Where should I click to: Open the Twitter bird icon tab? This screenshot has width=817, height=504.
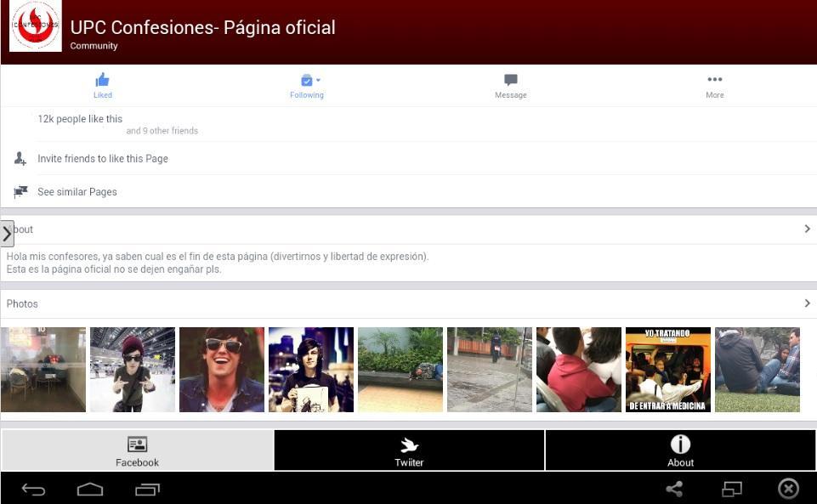coord(409,444)
